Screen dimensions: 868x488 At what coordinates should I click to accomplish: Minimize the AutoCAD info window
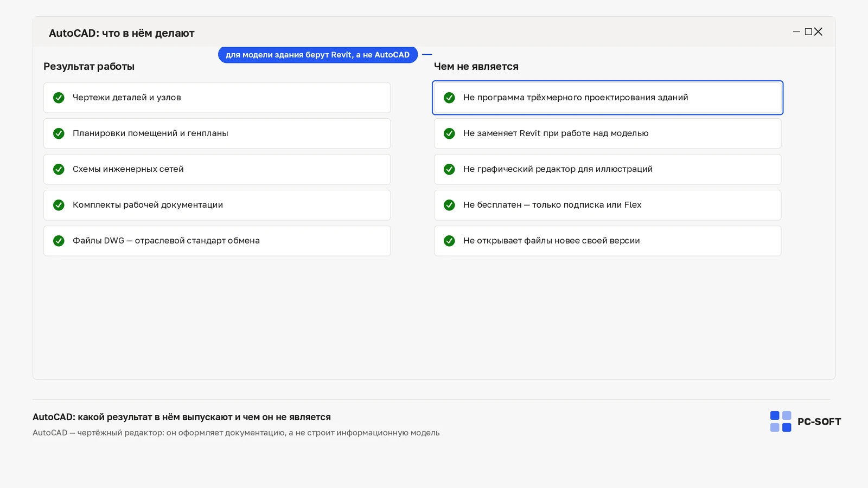(x=796, y=32)
